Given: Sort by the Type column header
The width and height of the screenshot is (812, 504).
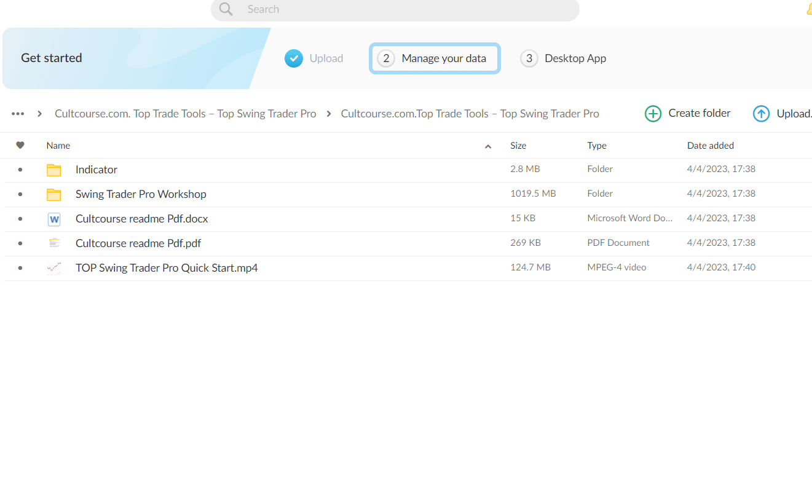Looking at the screenshot, I should point(597,146).
